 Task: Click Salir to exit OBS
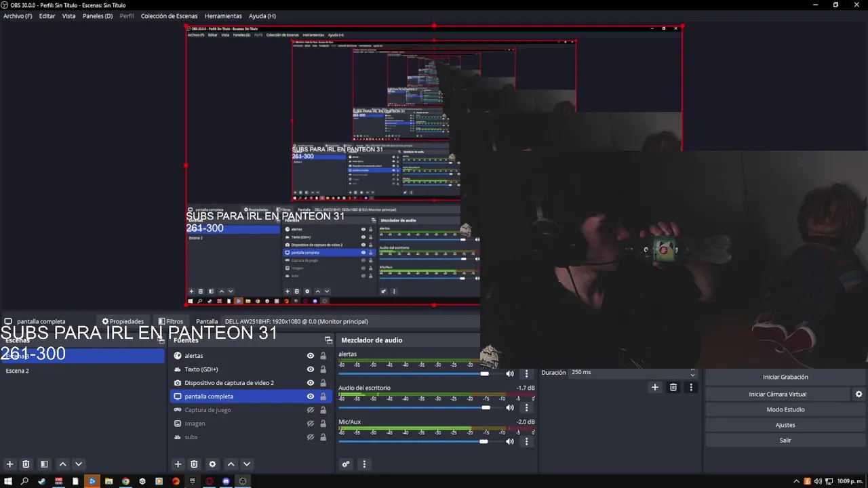click(785, 441)
